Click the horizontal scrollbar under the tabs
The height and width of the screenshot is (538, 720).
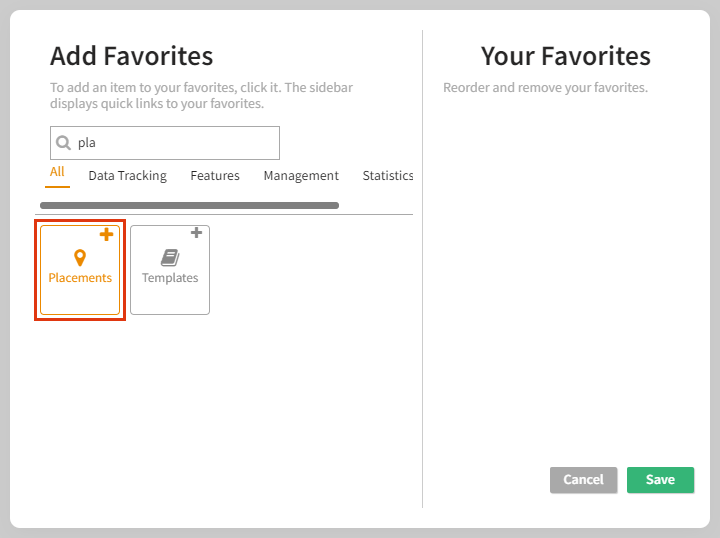(x=189, y=205)
